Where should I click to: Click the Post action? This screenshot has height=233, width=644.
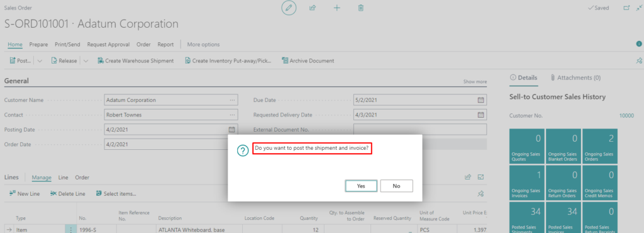click(20, 61)
